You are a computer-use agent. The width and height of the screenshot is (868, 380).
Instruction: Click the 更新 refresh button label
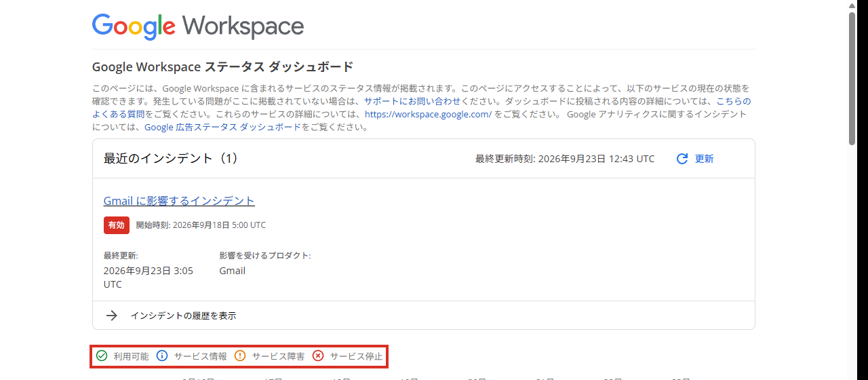704,159
